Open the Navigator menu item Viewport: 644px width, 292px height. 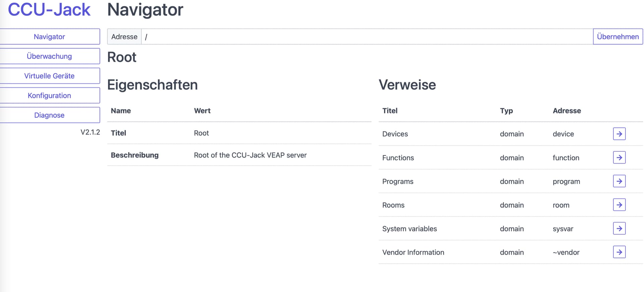tap(49, 36)
